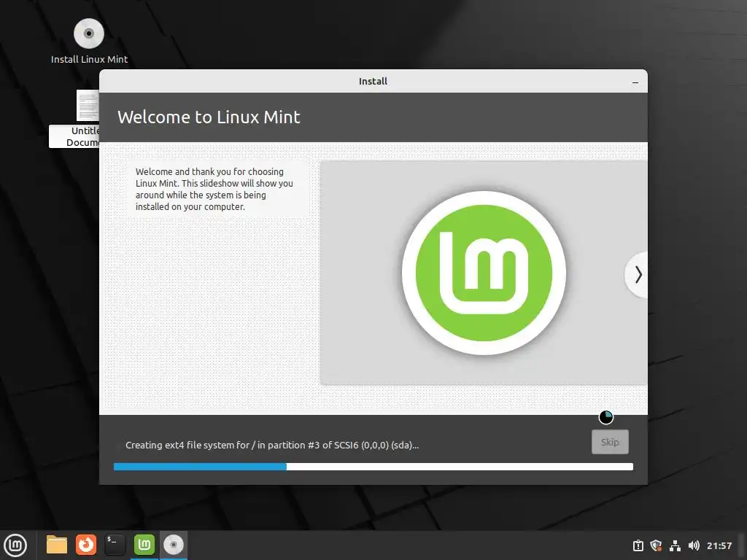Viewport: 747px width, 560px height.
Task: Open the clipboard tray icon
Action: (638, 545)
